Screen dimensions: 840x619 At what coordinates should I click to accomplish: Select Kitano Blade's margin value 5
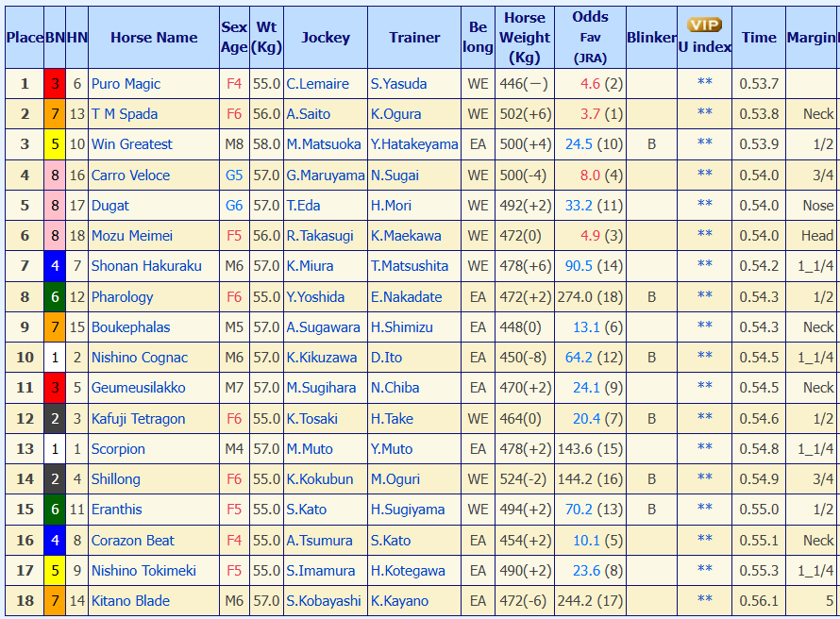(830, 601)
